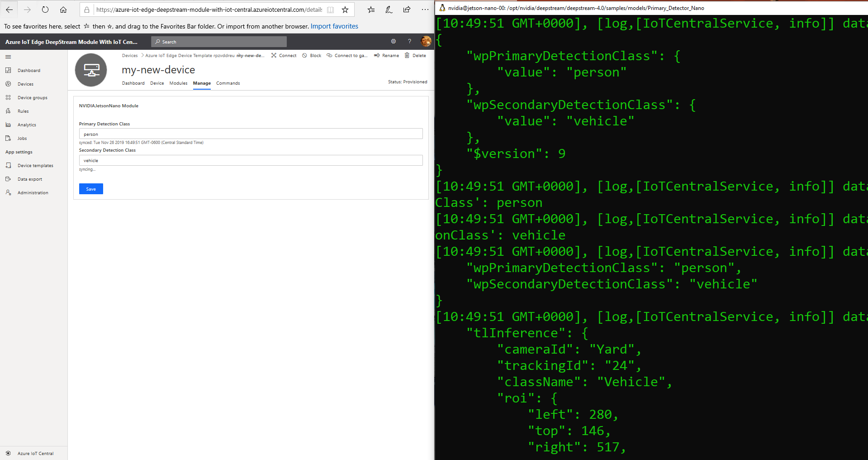Click the browser address bar URL
The width and height of the screenshot is (868, 460).
(x=209, y=10)
